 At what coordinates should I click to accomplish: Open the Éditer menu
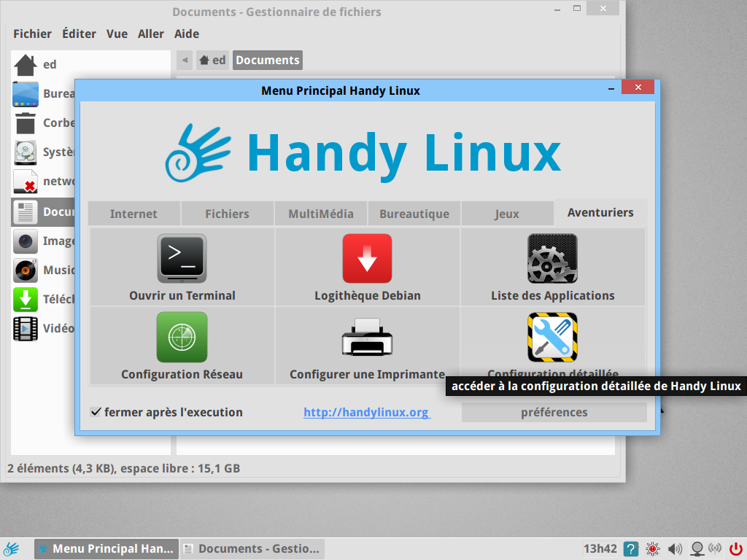click(79, 34)
